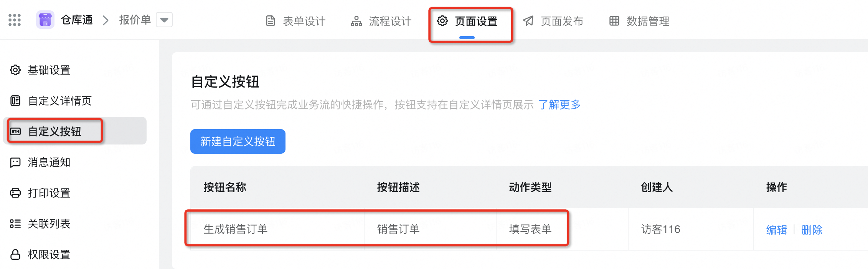Click the 自定义详情页 sidebar icon

[x=15, y=101]
